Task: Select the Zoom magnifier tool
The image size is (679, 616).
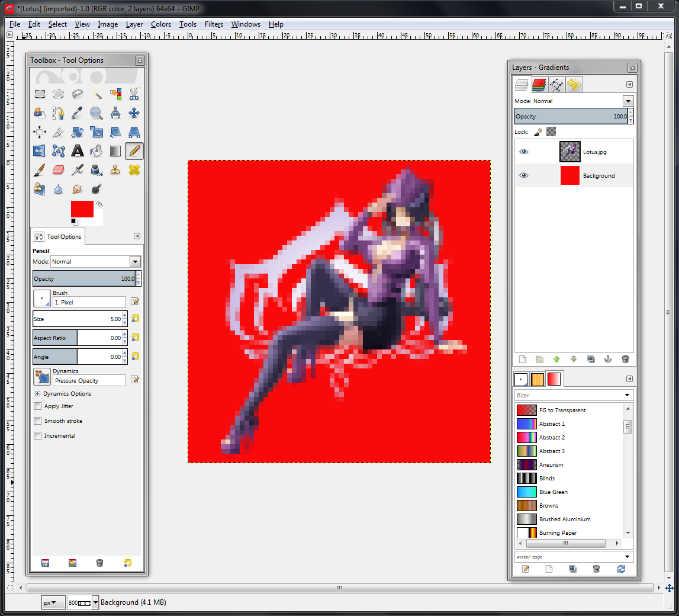Action: click(x=96, y=113)
